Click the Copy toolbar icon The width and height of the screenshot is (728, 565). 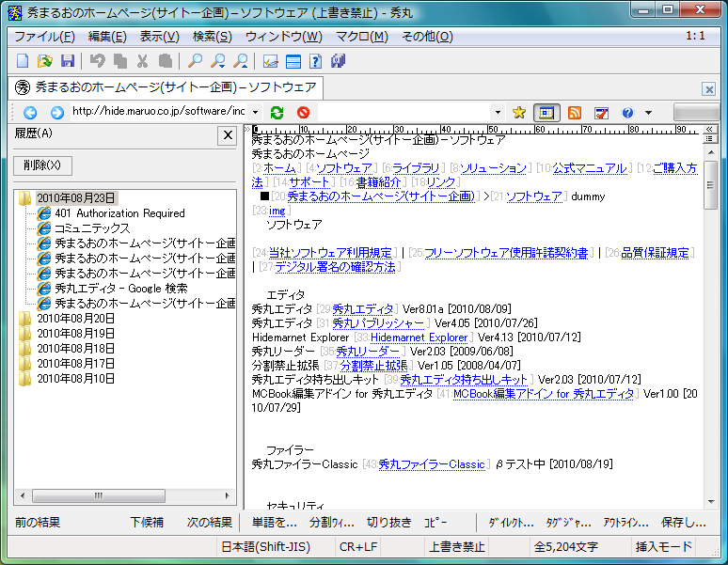(120, 61)
